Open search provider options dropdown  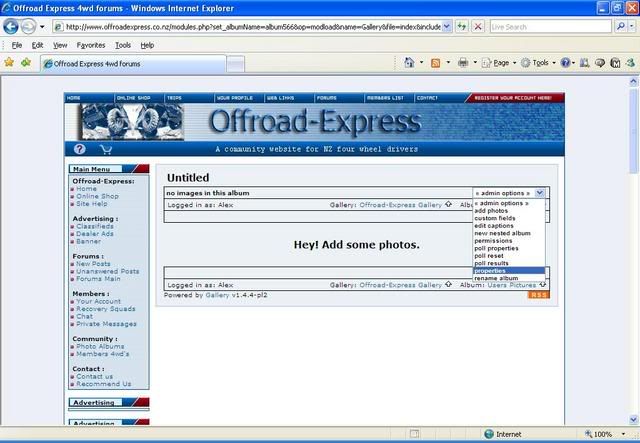(x=631, y=27)
